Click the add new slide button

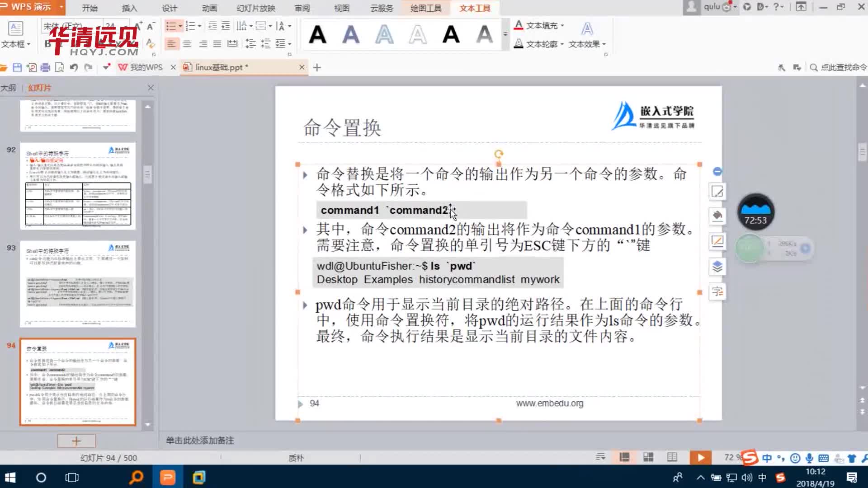(x=76, y=441)
